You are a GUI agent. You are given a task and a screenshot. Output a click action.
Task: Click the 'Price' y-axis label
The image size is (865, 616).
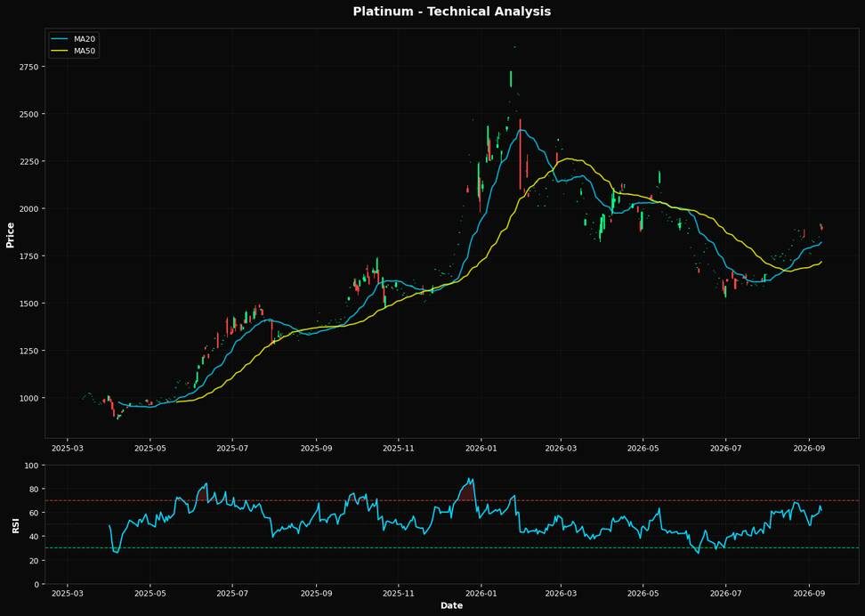(x=10, y=235)
